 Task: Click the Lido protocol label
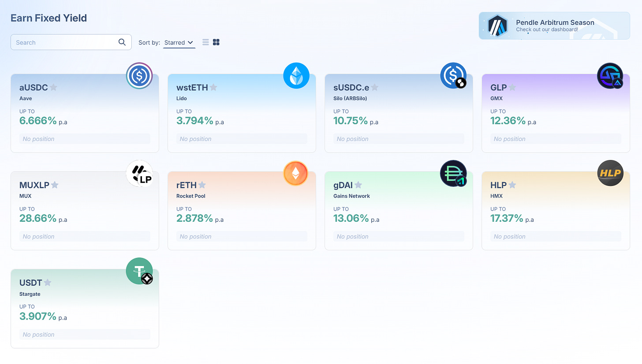182,98
